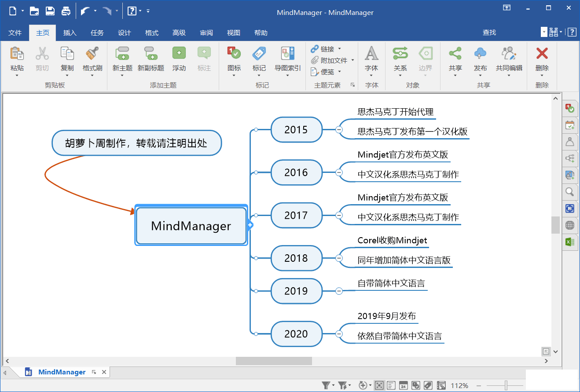The image size is (580, 392).
Task: Select the Format Painter (格式刷) brush icon
Action: pyautogui.click(x=92, y=53)
